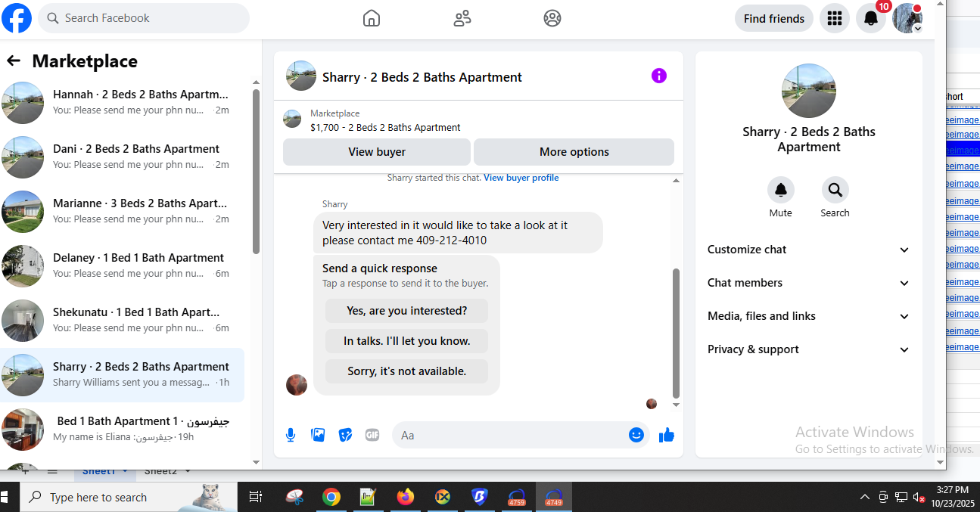The height and width of the screenshot is (512, 980).
Task: Show hidden system tray icons
Action: 865,497
